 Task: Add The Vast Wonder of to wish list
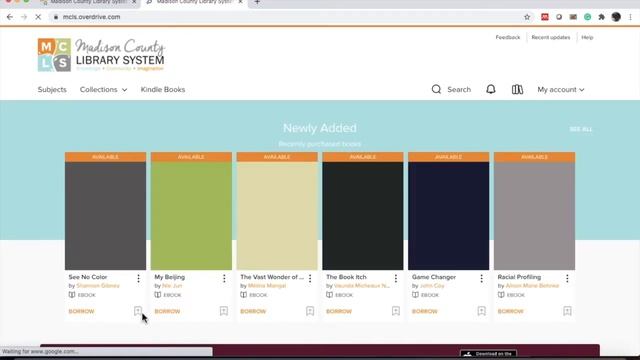(x=310, y=311)
